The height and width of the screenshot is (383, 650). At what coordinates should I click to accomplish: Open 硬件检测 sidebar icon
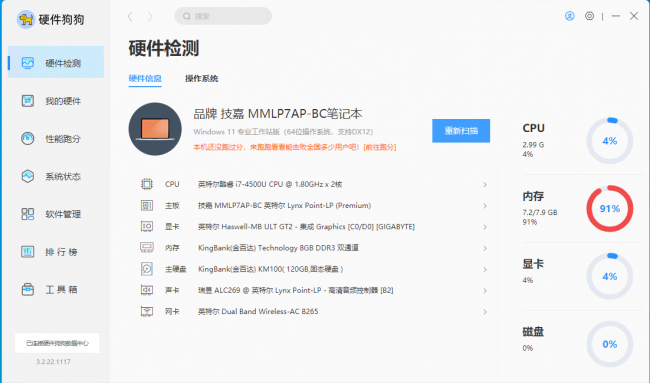(28, 63)
